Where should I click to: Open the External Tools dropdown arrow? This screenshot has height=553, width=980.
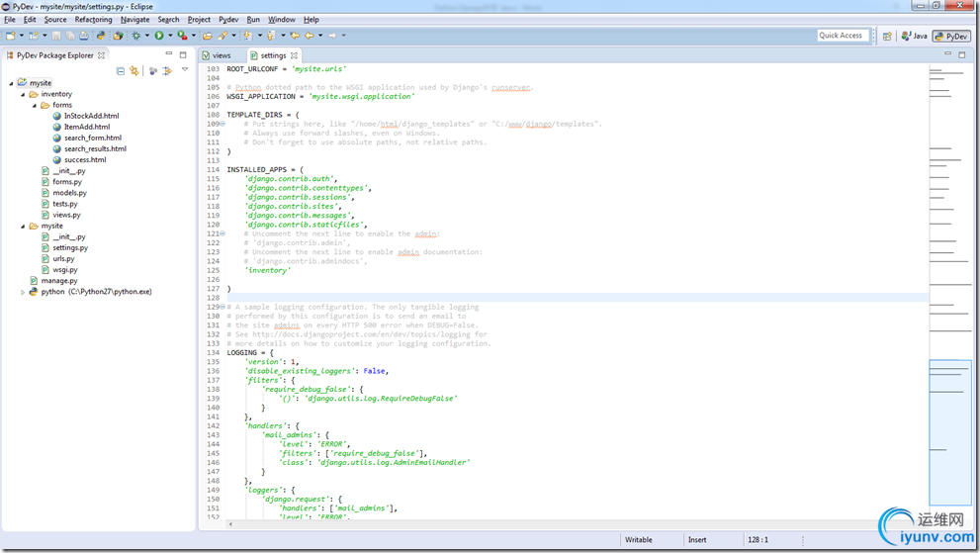pyautogui.click(x=194, y=36)
